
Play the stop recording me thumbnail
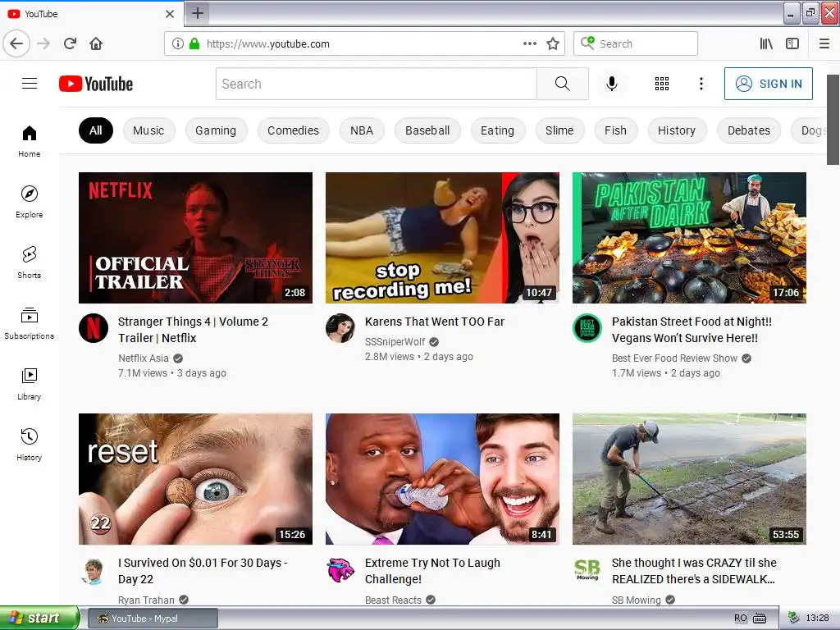click(442, 238)
